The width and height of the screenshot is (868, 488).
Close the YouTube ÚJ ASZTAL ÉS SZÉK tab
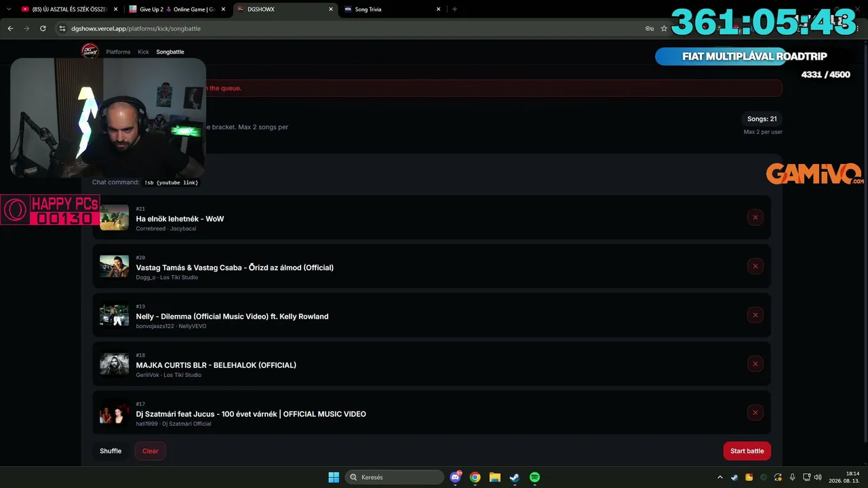click(x=115, y=9)
